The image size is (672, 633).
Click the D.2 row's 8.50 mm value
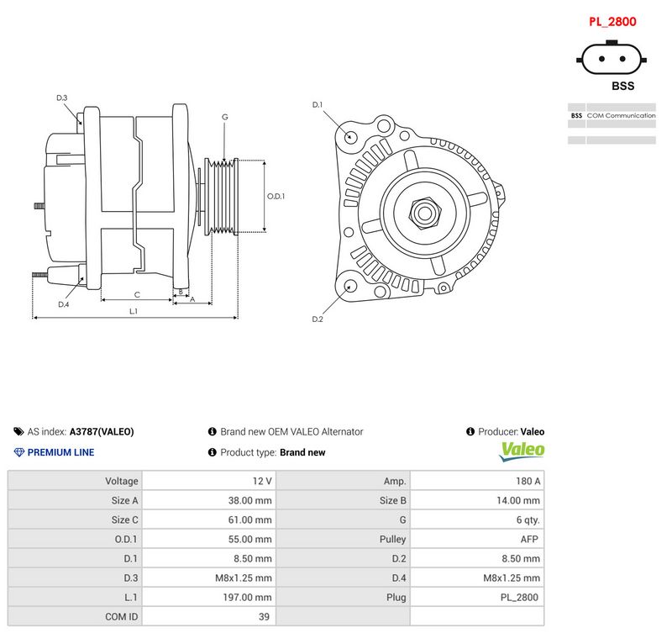tap(477, 558)
